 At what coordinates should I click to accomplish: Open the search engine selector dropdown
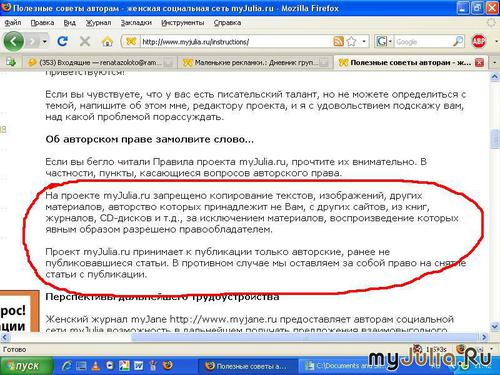click(x=390, y=42)
